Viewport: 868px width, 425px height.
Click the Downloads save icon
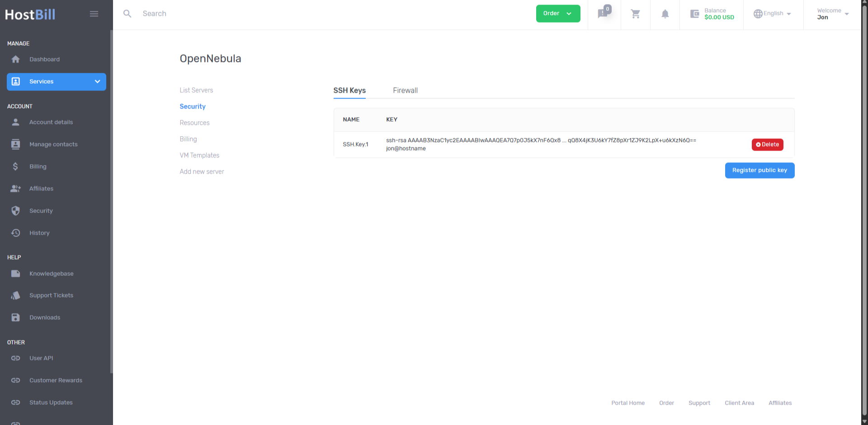16,317
